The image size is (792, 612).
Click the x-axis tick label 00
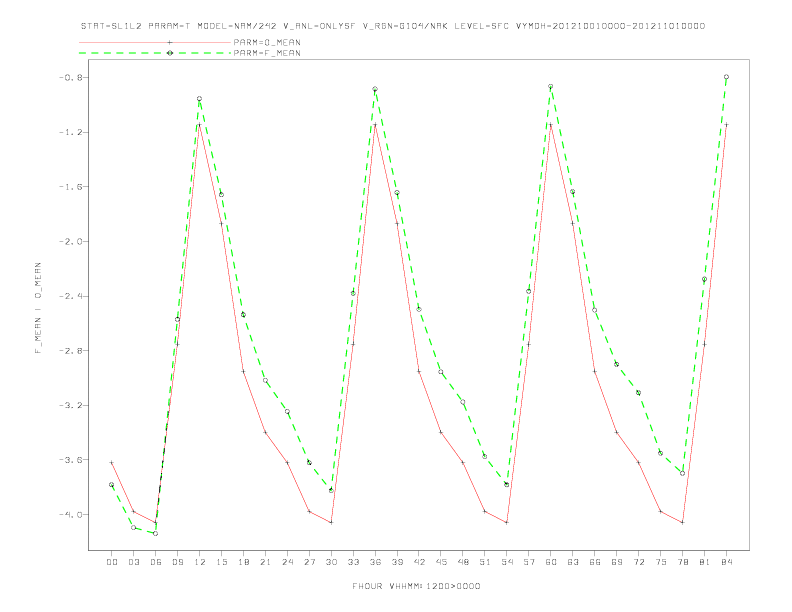(112, 562)
